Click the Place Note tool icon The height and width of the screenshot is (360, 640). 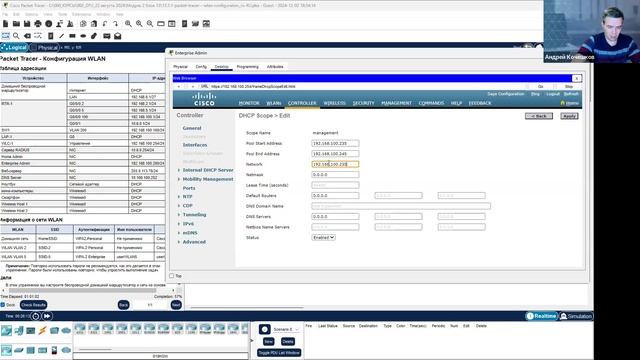tap(51, 36)
